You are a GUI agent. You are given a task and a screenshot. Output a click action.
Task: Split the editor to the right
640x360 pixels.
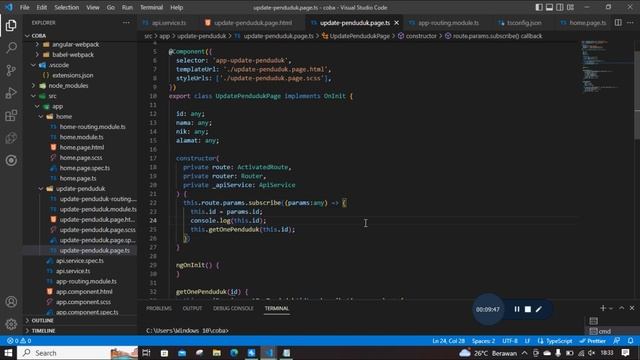coord(618,23)
